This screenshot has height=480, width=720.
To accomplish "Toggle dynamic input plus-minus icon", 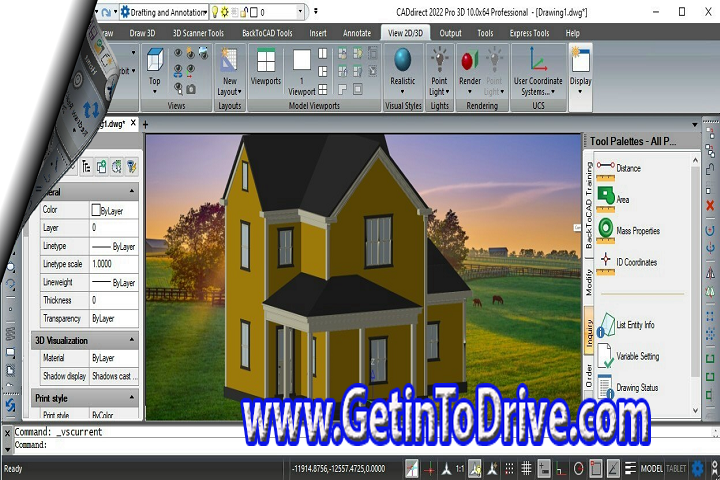I will tap(544, 469).
